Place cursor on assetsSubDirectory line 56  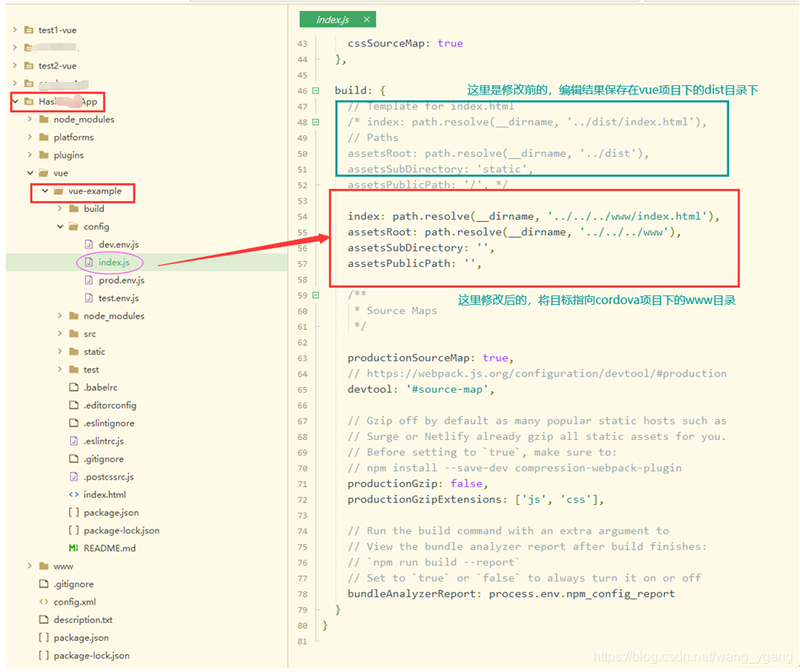(x=421, y=247)
